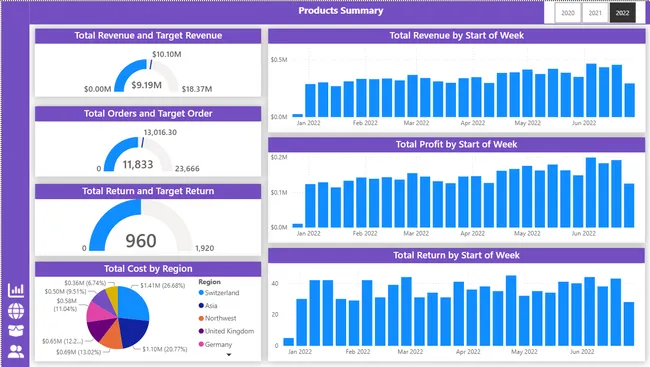Click the $10.10M target revenue label
Viewport: 650px width, 367px height.
(x=167, y=54)
